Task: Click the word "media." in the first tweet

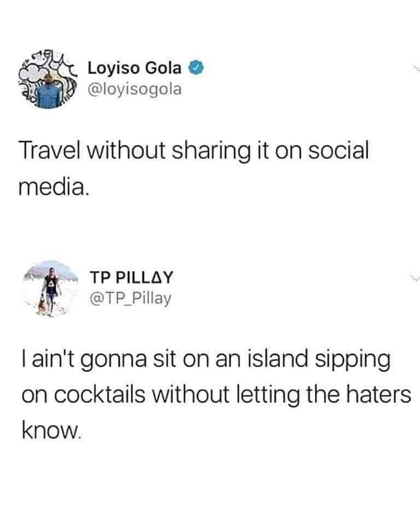Action: click(54, 186)
